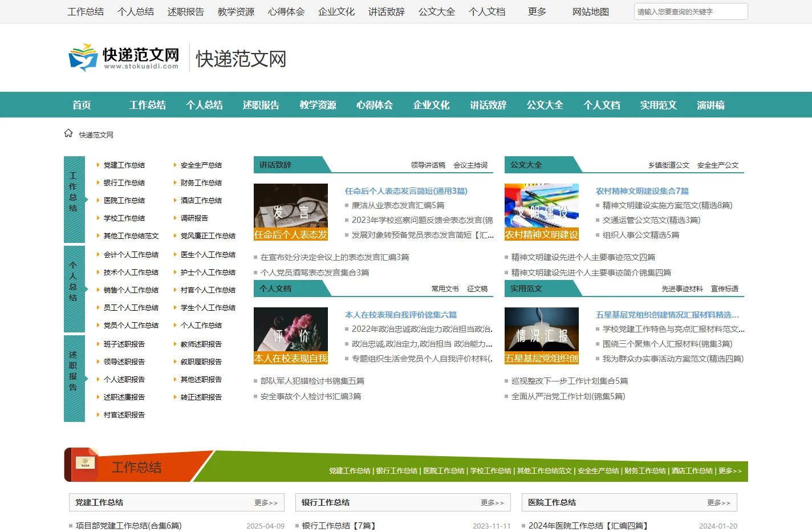
Task: Click 更多>> beside 党建工作总结 heading
Action: [x=266, y=502]
